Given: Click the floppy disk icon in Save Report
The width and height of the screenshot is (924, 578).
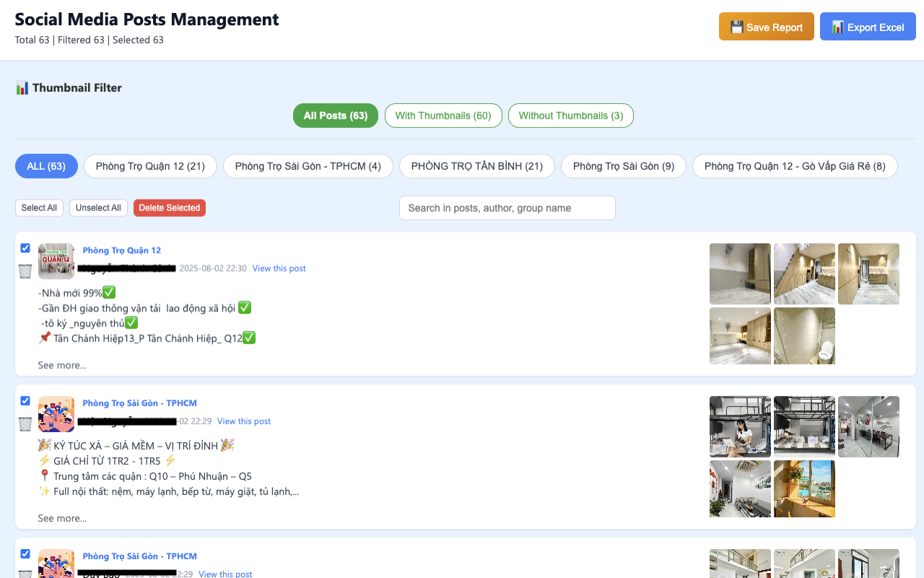Looking at the screenshot, I should pos(736,26).
